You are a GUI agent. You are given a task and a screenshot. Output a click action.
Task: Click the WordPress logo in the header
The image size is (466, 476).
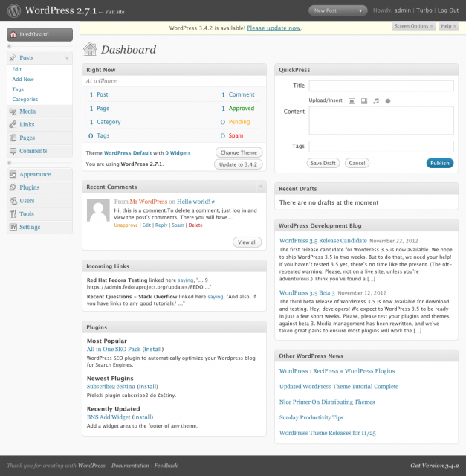14,11
